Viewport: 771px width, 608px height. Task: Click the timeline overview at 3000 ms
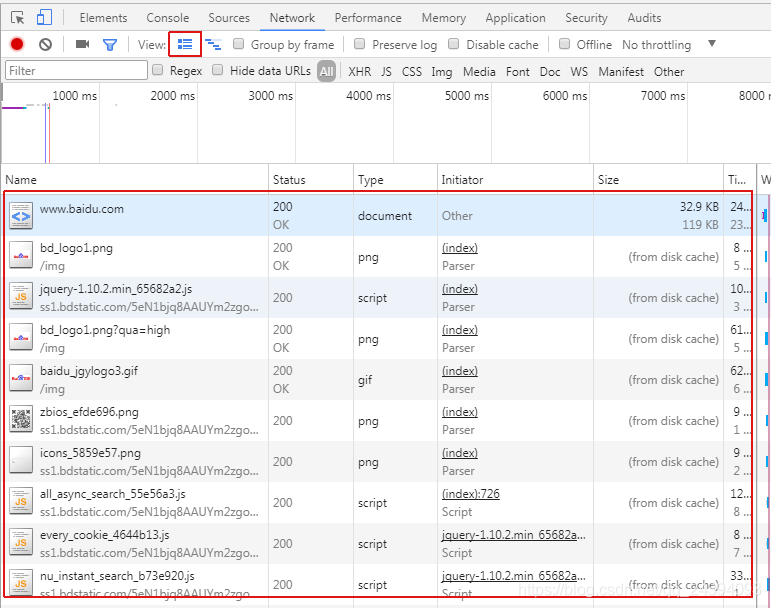click(x=270, y=95)
